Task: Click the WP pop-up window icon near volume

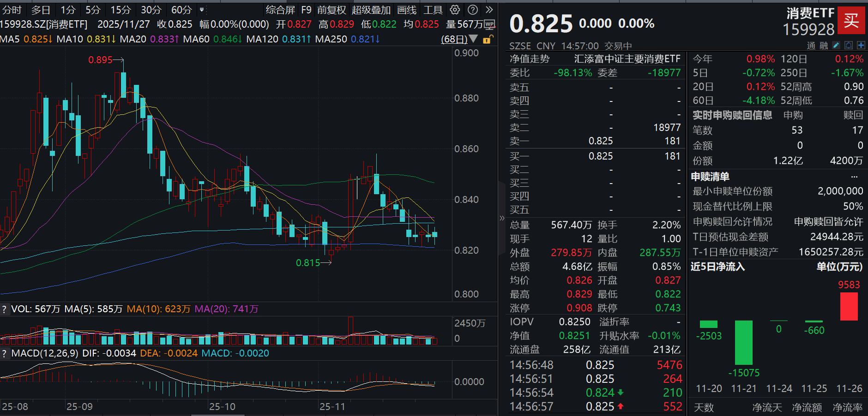Action: (490, 24)
